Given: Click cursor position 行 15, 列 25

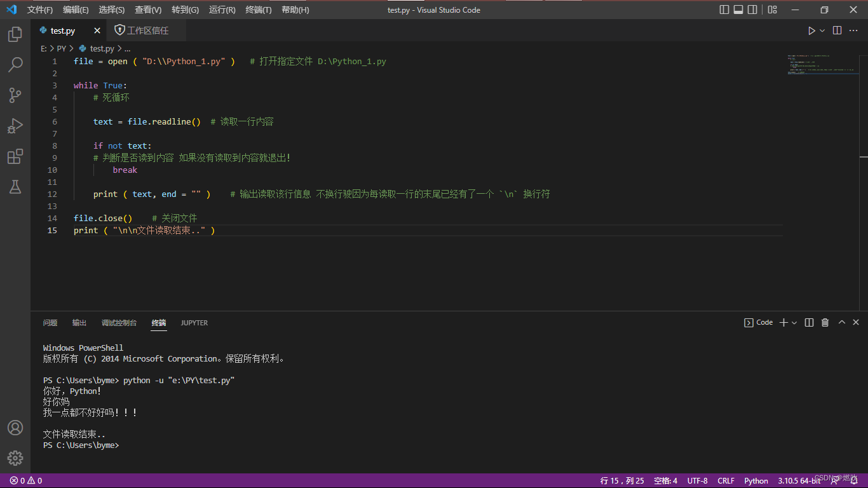Looking at the screenshot, I should 622,481.
